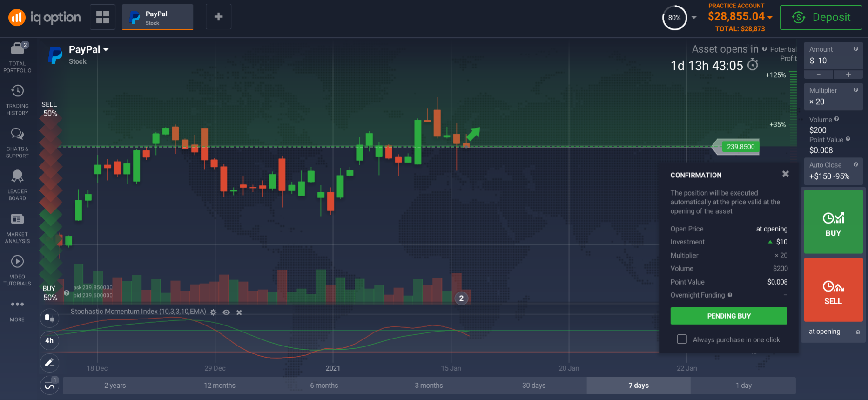Expand the PayPal asset dropdown
This screenshot has height=400, width=868.
(x=106, y=49)
